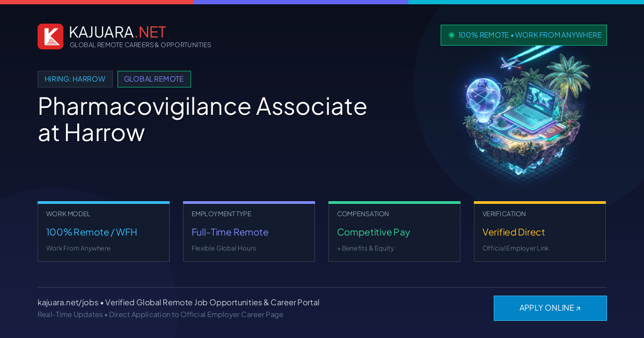
Task: Open the Employment Type card
Action: tap(249, 231)
